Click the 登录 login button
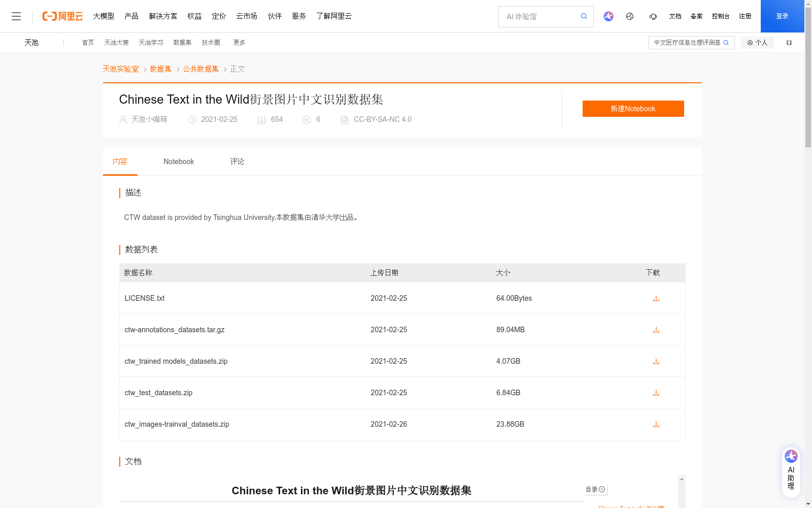 pos(782,16)
